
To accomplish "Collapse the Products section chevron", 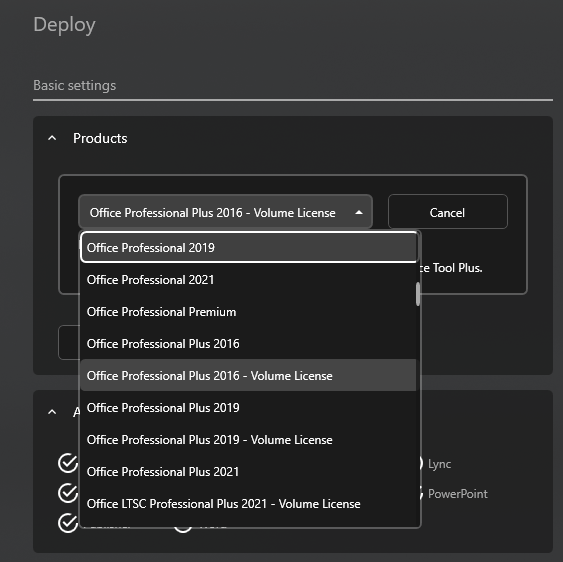I will click(x=52, y=138).
